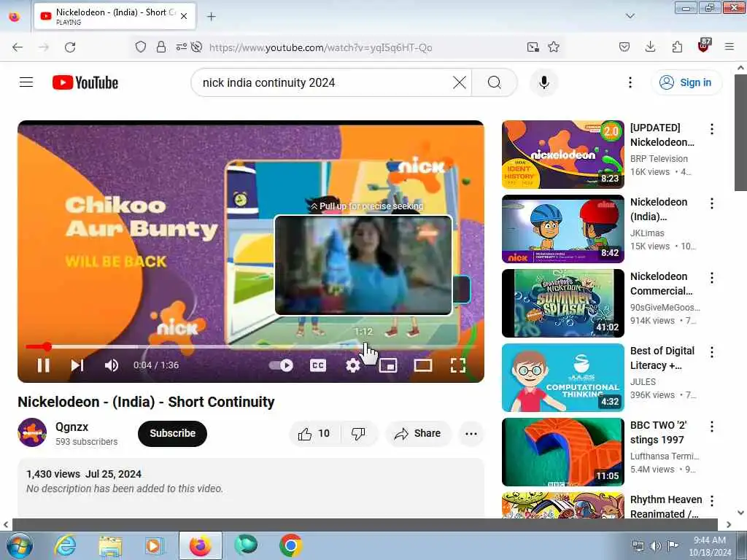The height and width of the screenshot is (560, 747).
Task: Open Qgnzx channel name link
Action: (x=71, y=427)
